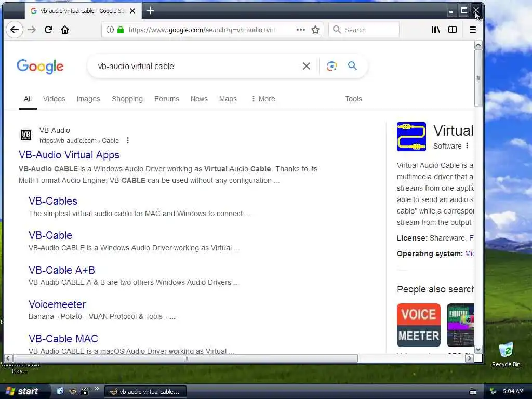Click the Voicemeeter thumbnail in People also search
The image size is (532, 399).
coord(419,325)
